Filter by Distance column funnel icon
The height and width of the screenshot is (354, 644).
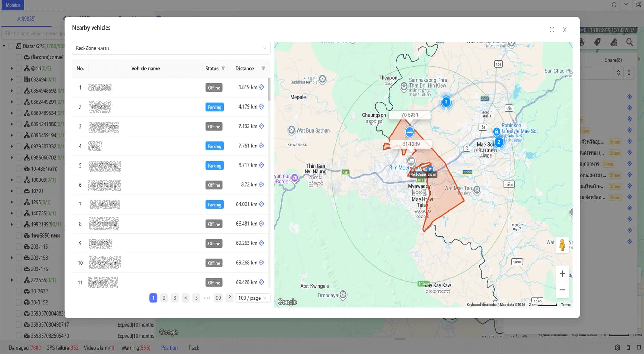(263, 68)
